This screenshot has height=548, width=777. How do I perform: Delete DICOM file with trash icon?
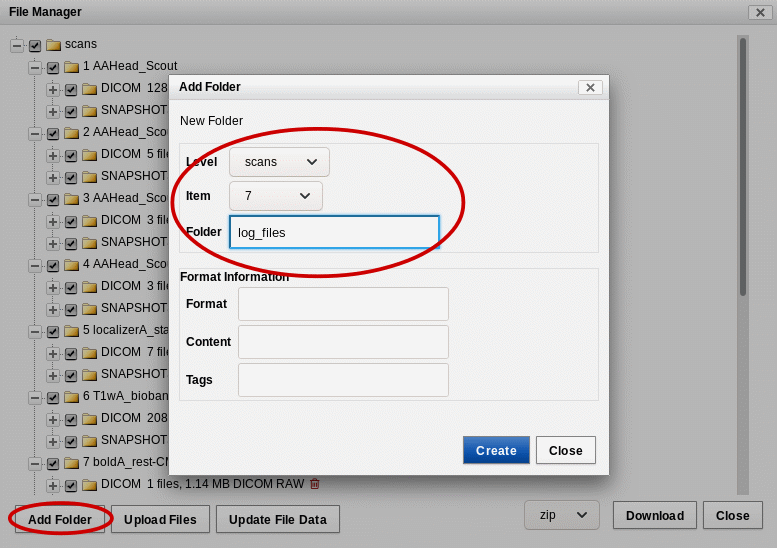[x=315, y=484]
